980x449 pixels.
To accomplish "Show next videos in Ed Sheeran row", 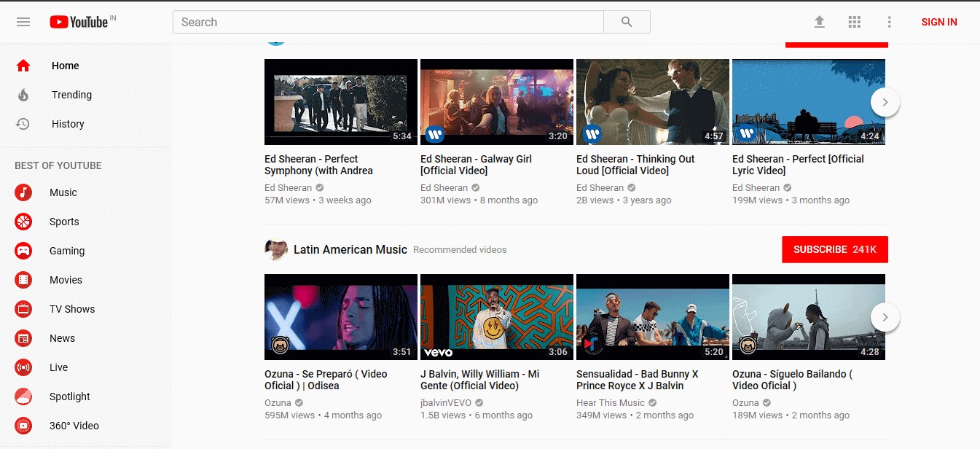I will coord(885,102).
